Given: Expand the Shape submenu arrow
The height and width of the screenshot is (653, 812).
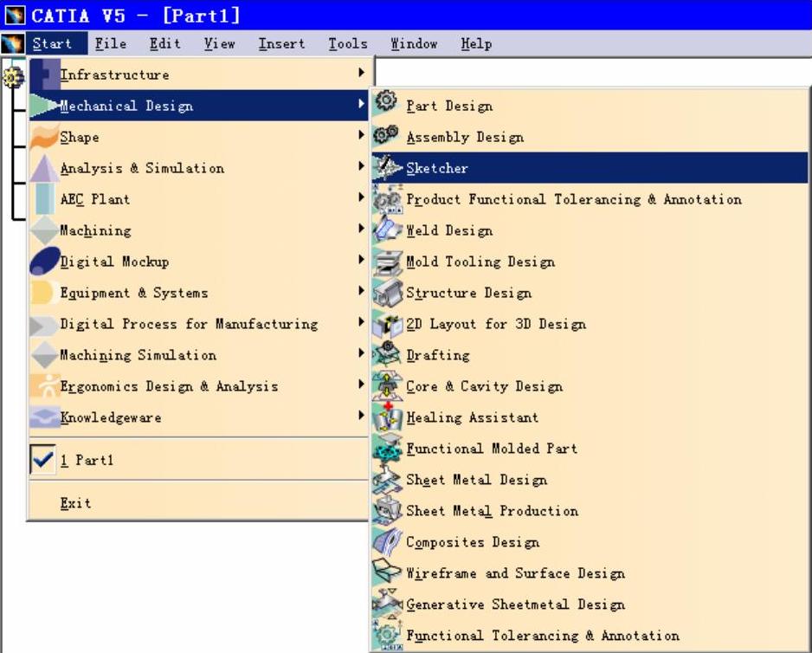Looking at the screenshot, I should pyautogui.click(x=361, y=135).
